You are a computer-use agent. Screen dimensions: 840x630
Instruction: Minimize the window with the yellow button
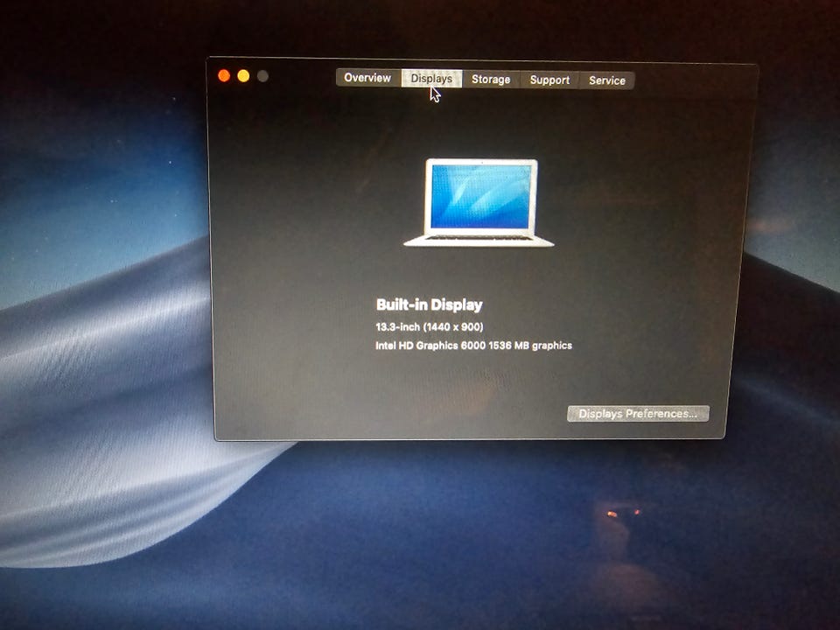tap(243, 76)
